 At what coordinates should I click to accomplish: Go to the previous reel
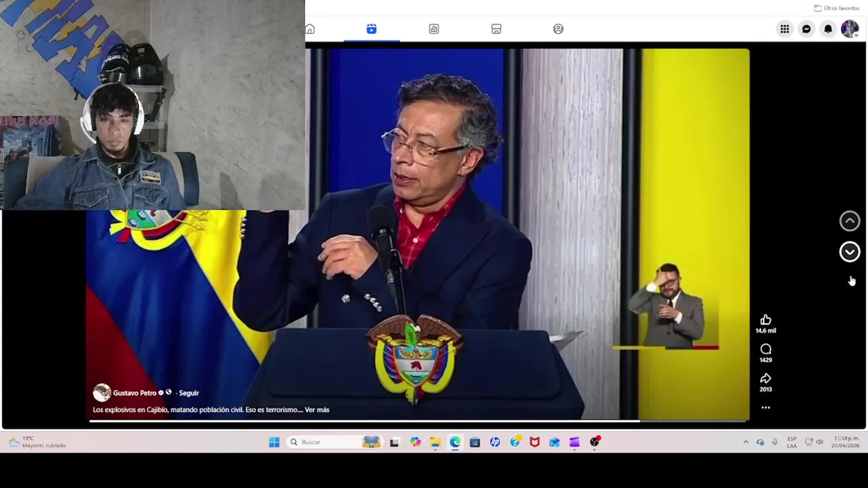point(850,221)
